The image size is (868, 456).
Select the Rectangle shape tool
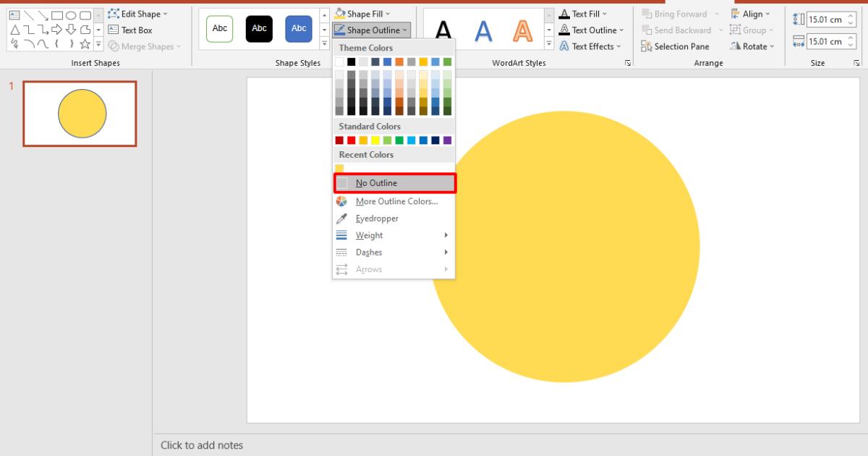point(57,14)
